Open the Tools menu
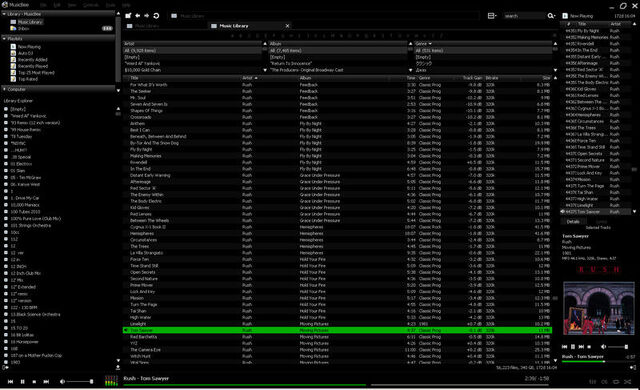 tap(110, 5)
